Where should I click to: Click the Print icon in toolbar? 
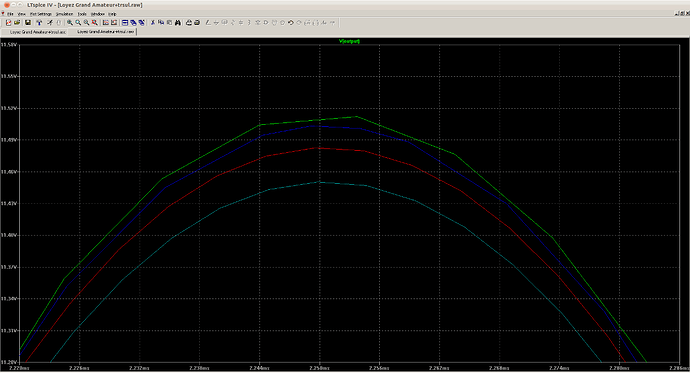[188, 22]
